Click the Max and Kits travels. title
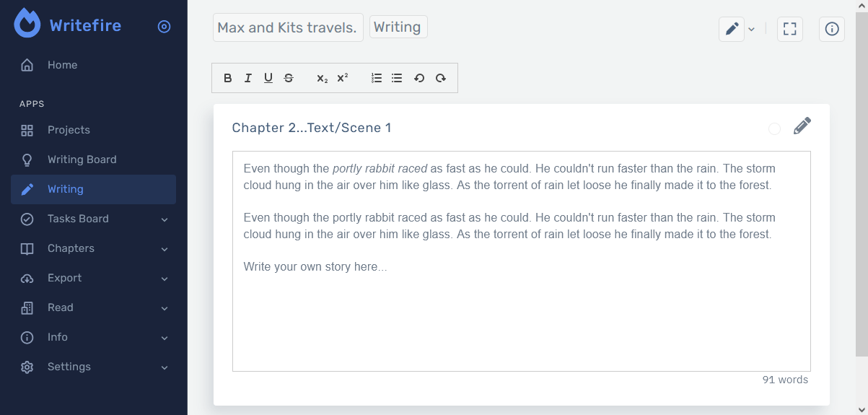The image size is (868, 415). click(287, 27)
